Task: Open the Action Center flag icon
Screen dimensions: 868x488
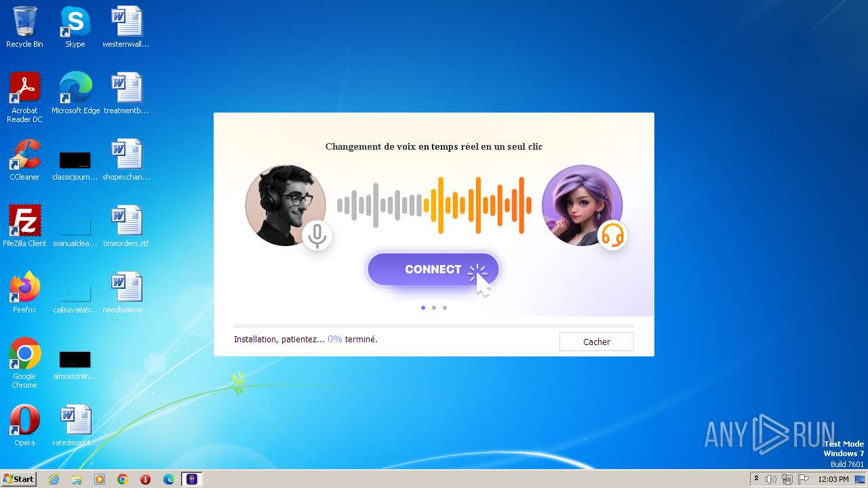Action: click(x=804, y=479)
